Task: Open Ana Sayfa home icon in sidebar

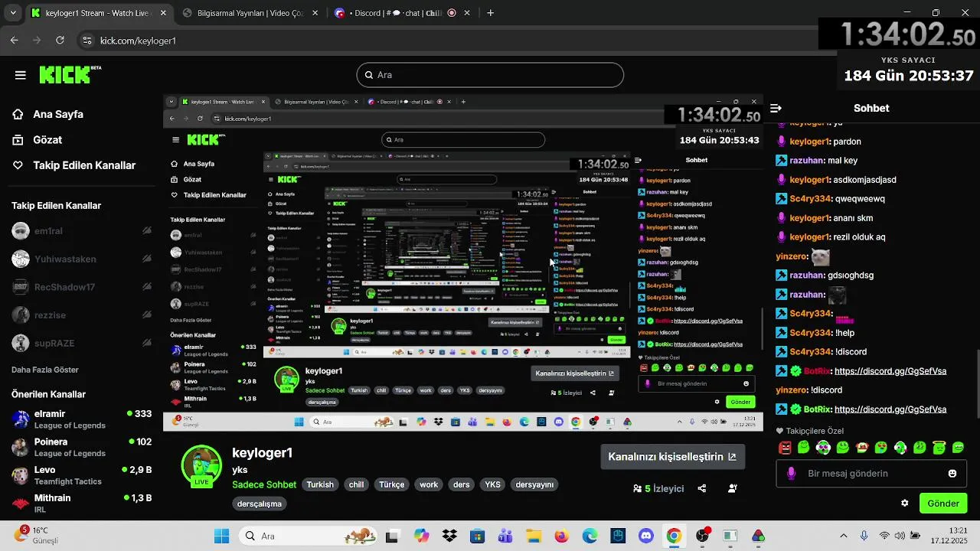Action: coord(18,114)
